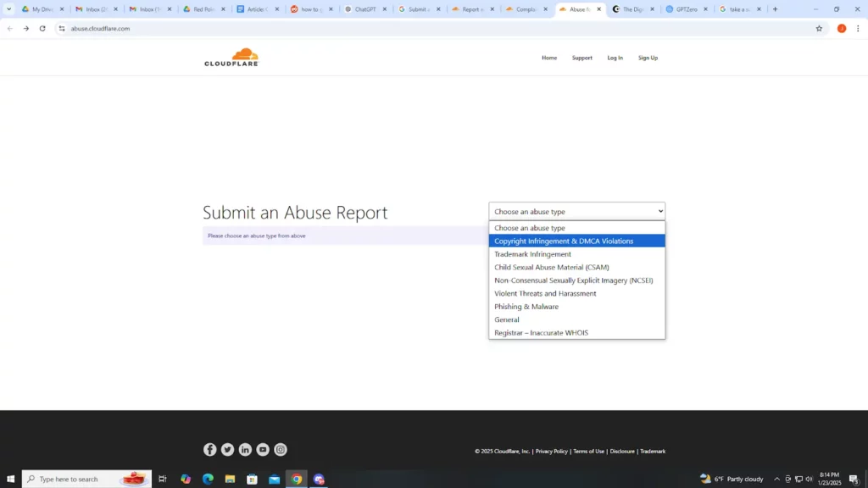Close the 'take a' Google tab
Image resolution: width=868 pixels, height=488 pixels.
[759, 9]
